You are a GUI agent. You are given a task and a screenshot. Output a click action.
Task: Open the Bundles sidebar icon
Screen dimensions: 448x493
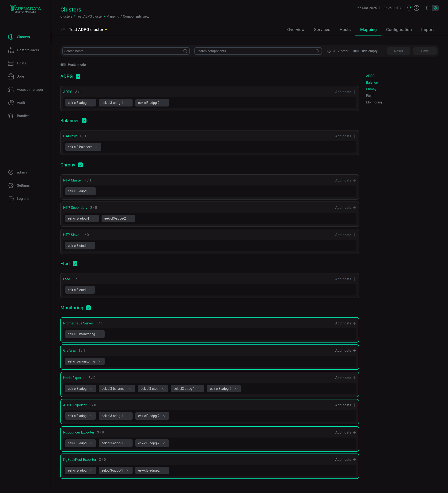coord(11,116)
